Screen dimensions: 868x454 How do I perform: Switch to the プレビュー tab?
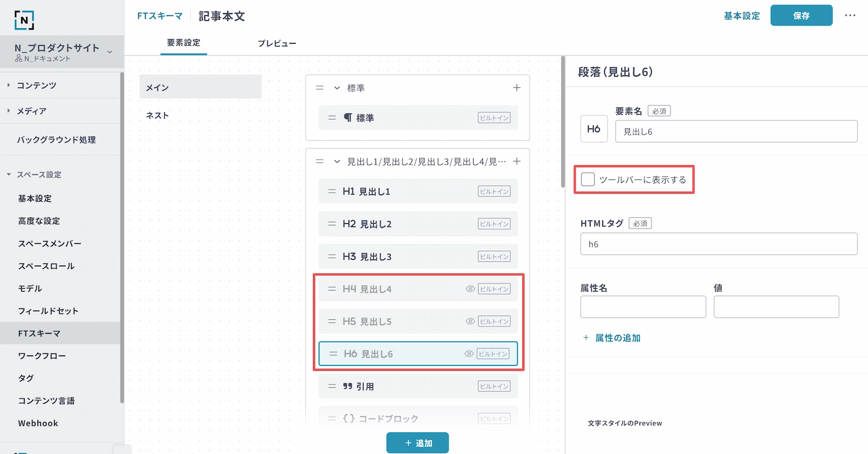(x=277, y=43)
